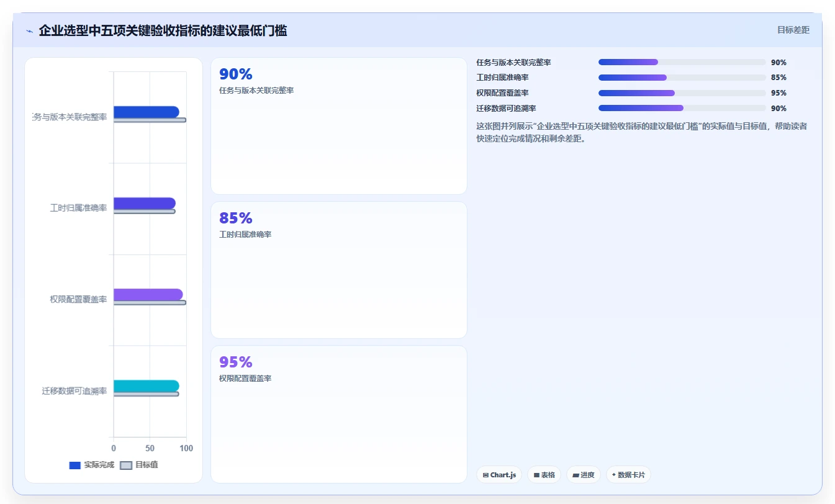
Task: Click the dashboard title 企业选型中五项关键验收指标的建议最低门槛
Action: tap(163, 30)
